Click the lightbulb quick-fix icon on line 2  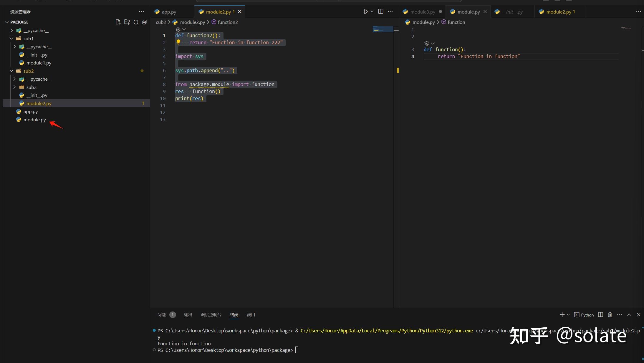click(x=178, y=42)
